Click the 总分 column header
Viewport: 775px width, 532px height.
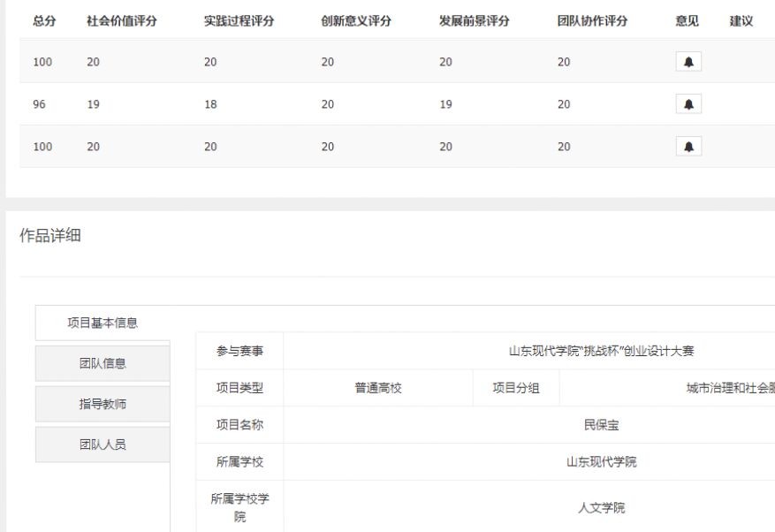click(44, 20)
